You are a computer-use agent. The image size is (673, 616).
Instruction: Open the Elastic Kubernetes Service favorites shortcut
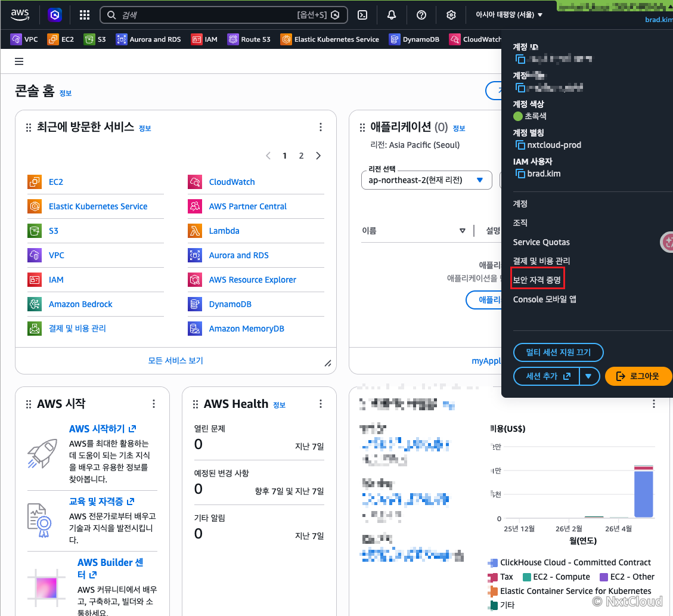[330, 39]
